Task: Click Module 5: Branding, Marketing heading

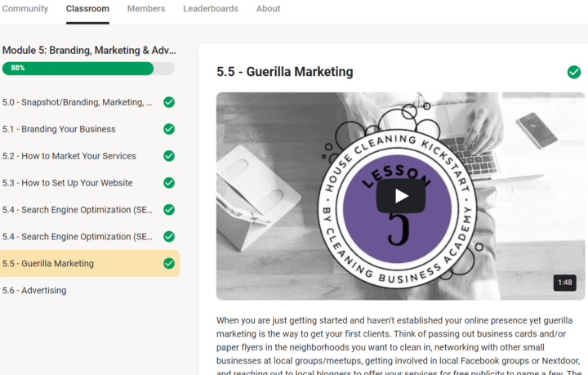Action: click(89, 51)
